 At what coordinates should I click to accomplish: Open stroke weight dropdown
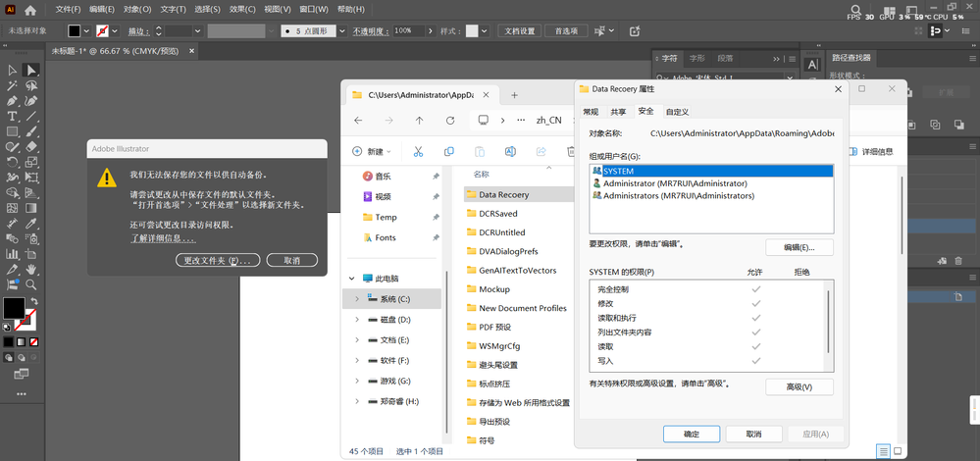tap(197, 30)
